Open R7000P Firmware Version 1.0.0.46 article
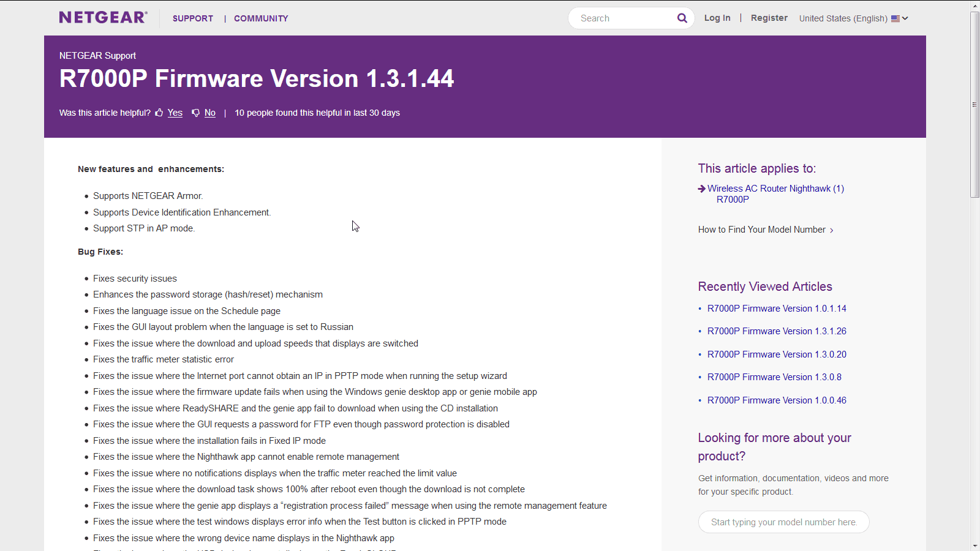This screenshot has width=980, height=551. pyautogui.click(x=777, y=400)
